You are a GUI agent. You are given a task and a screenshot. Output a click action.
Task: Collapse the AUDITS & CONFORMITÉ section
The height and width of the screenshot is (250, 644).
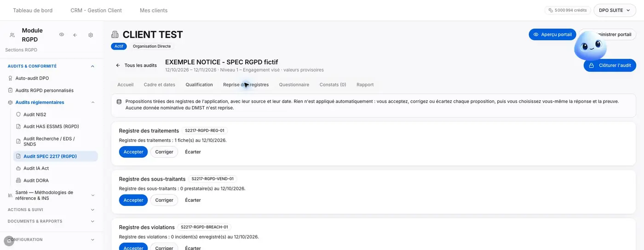92,66
